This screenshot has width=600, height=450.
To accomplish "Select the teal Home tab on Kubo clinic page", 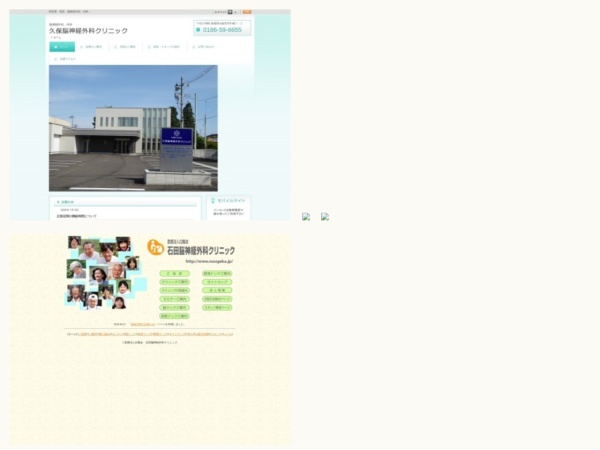I will (x=62, y=47).
